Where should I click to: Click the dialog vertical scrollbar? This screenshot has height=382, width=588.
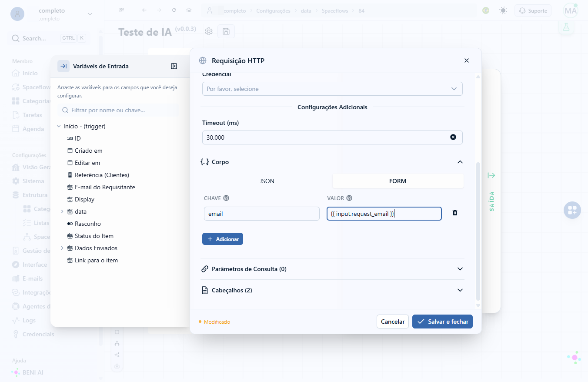(478, 231)
